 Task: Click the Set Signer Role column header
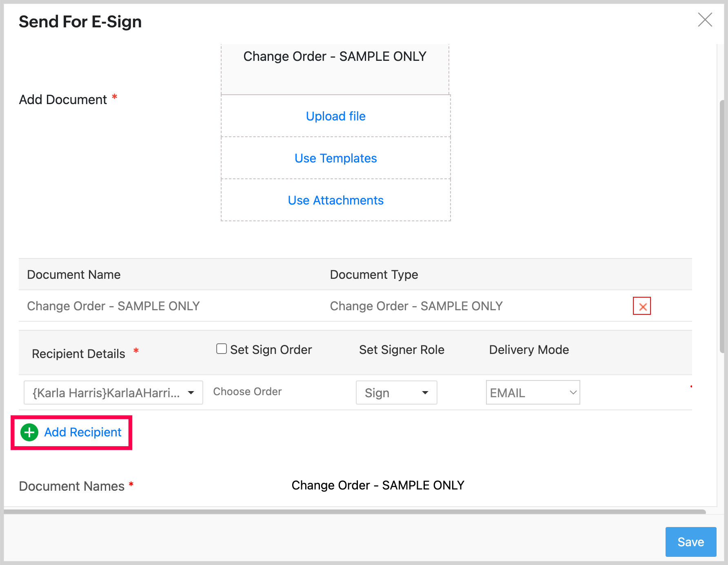[402, 350]
